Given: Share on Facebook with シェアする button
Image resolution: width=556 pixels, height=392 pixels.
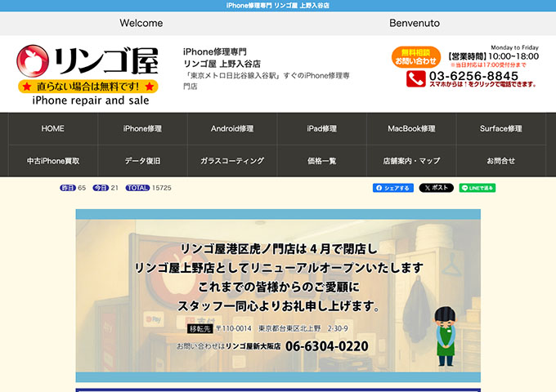Looking at the screenshot, I should tap(393, 188).
